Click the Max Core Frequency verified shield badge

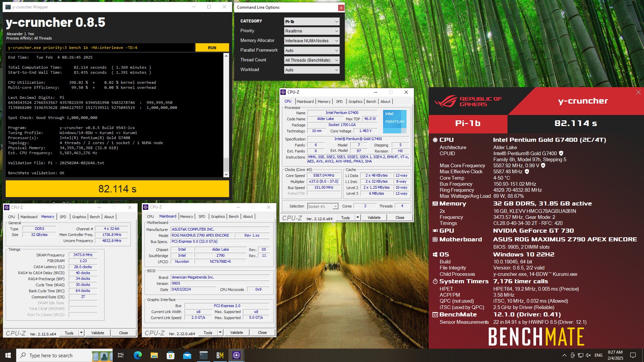coord(543,165)
